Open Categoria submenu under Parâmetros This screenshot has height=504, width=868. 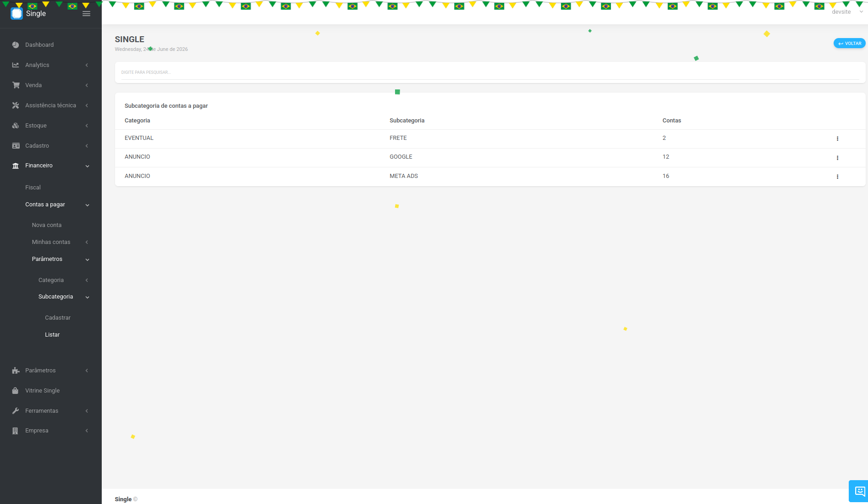(x=51, y=280)
